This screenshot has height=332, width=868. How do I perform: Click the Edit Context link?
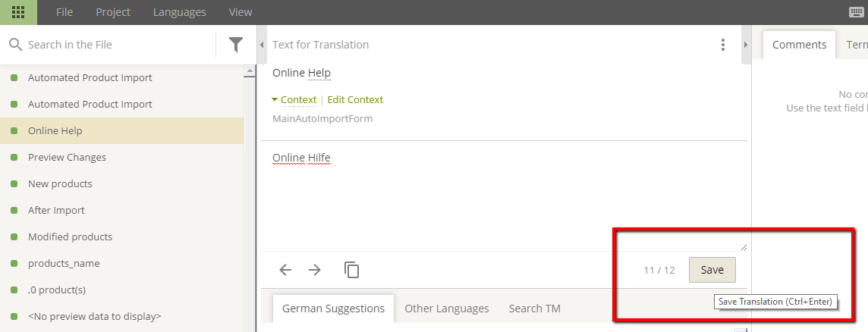(355, 99)
